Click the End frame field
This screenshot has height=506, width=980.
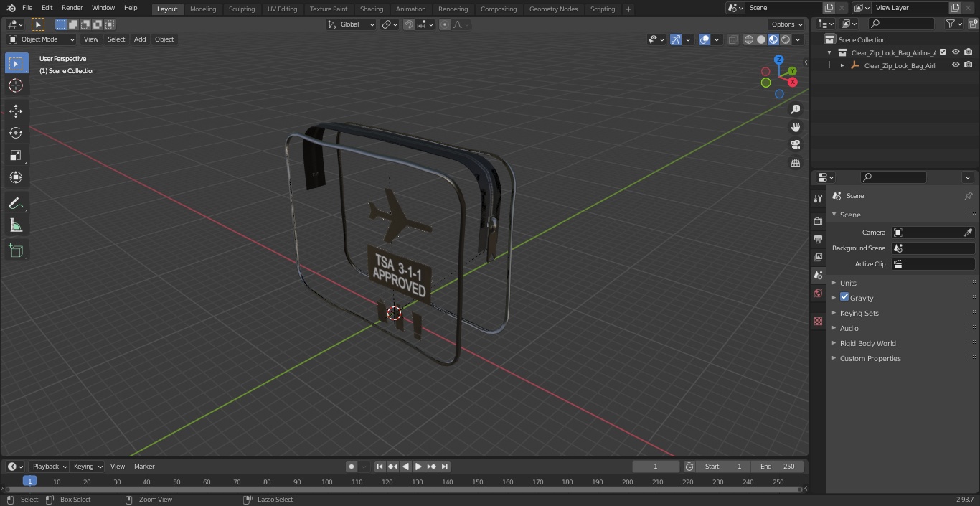(x=778, y=467)
